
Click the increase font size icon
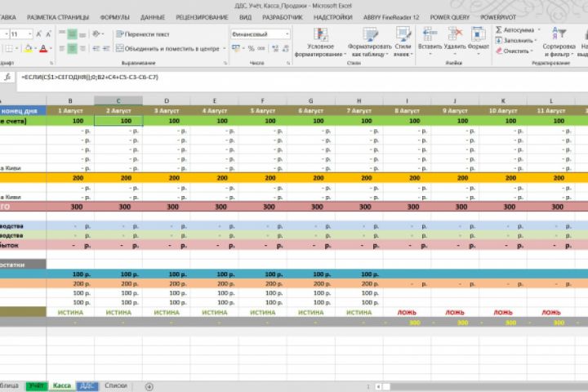(x=38, y=34)
